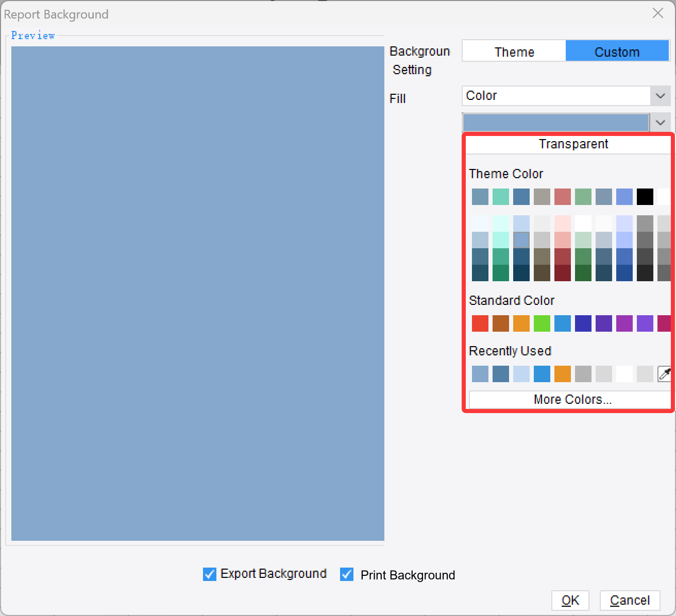Switch to the Custom tab
This screenshot has height=616, width=676.
[x=617, y=51]
